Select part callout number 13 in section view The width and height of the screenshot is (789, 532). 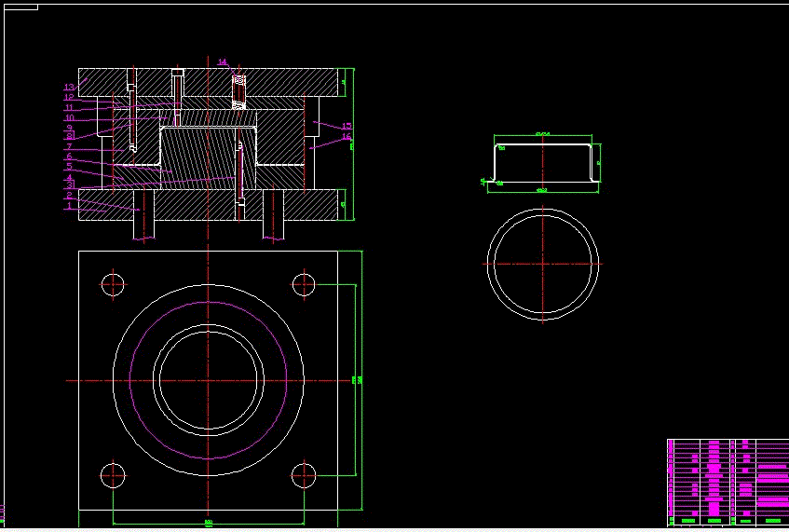(x=69, y=88)
